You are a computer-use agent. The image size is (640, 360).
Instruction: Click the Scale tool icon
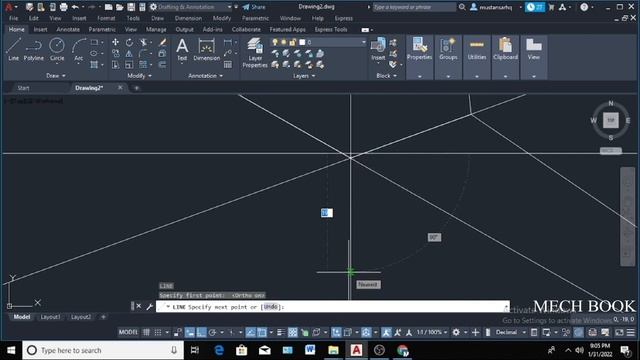[x=129, y=64]
